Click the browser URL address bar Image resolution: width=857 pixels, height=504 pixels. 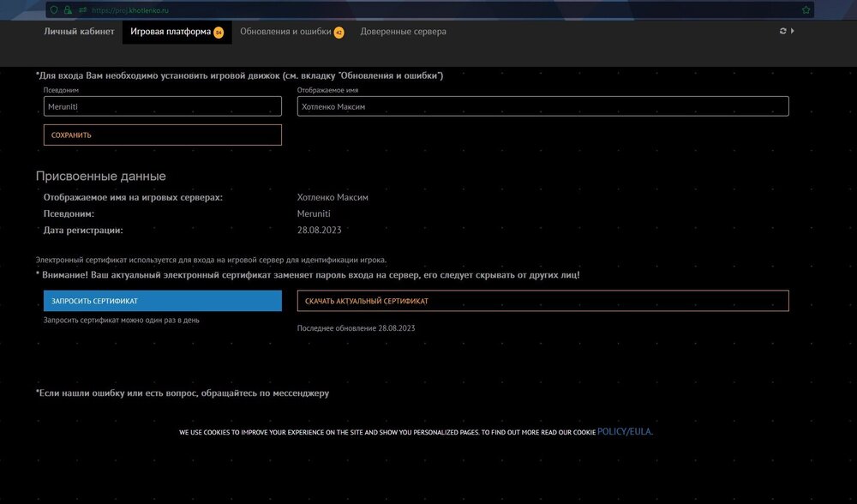tap(428, 10)
